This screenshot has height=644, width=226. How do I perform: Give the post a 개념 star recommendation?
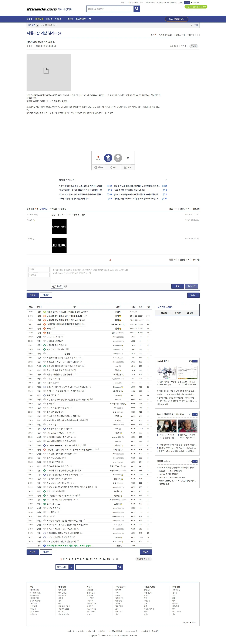tap(108, 158)
